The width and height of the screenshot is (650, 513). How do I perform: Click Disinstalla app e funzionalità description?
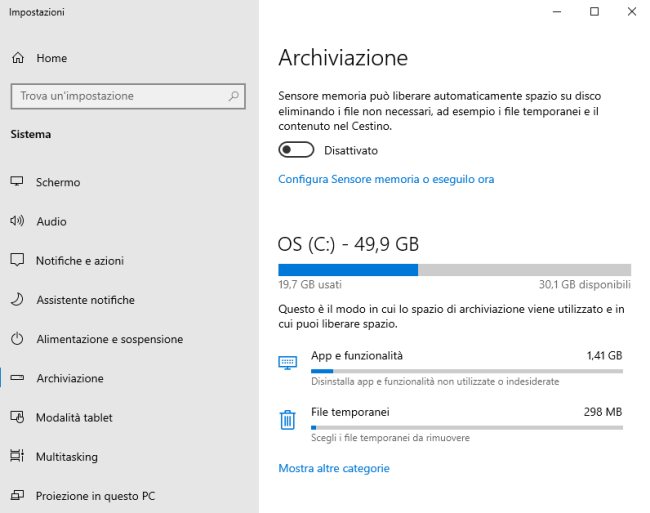click(435, 381)
